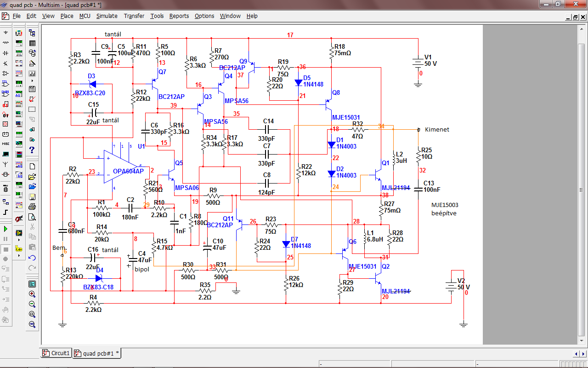
Task: Open the Transfer menu
Action: point(134,16)
